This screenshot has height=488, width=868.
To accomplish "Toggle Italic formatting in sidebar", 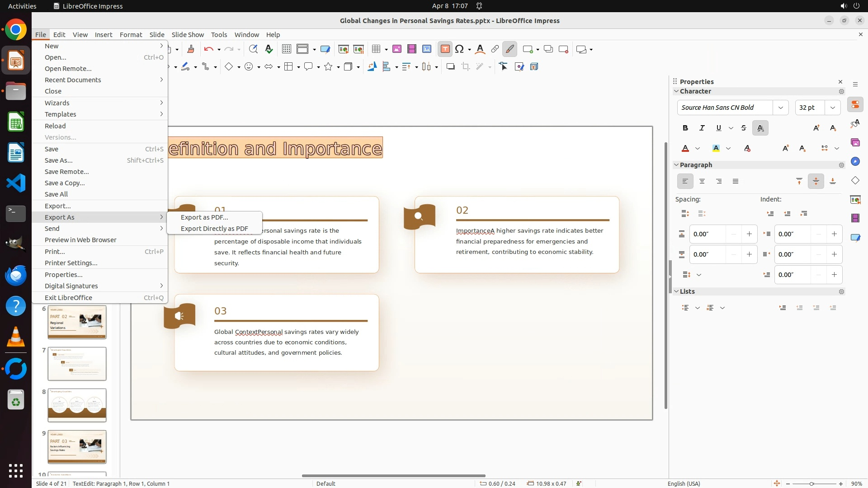I will point(702,128).
